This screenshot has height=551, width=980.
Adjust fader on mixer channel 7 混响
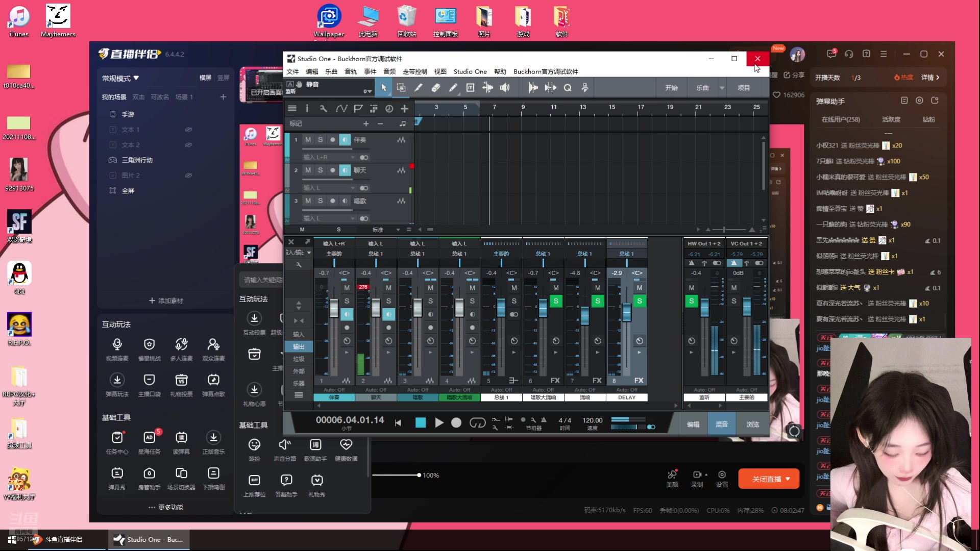point(585,315)
